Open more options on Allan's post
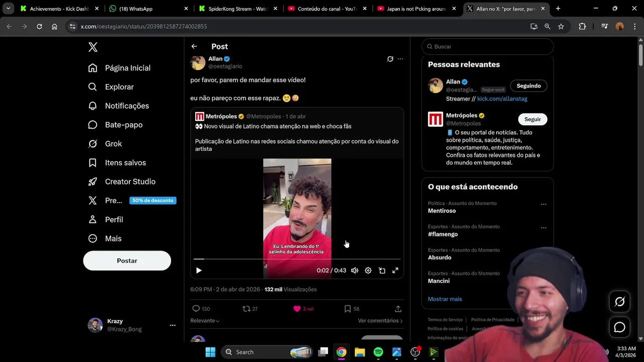This screenshot has height=362, width=644. pyautogui.click(x=400, y=59)
